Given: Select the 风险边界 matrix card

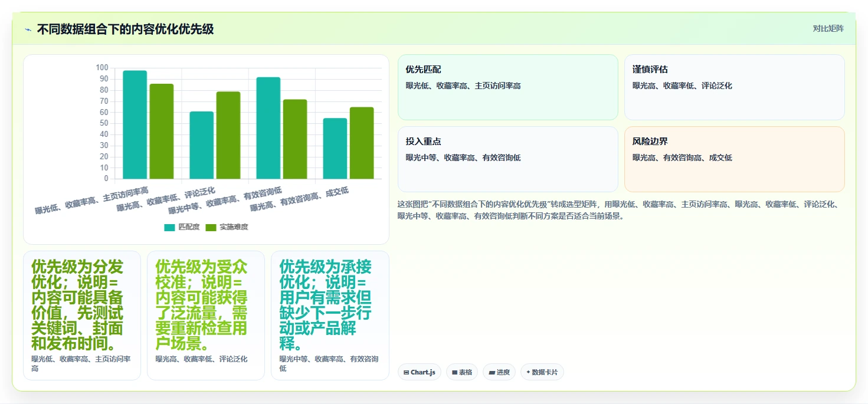Looking at the screenshot, I should coord(735,159).
